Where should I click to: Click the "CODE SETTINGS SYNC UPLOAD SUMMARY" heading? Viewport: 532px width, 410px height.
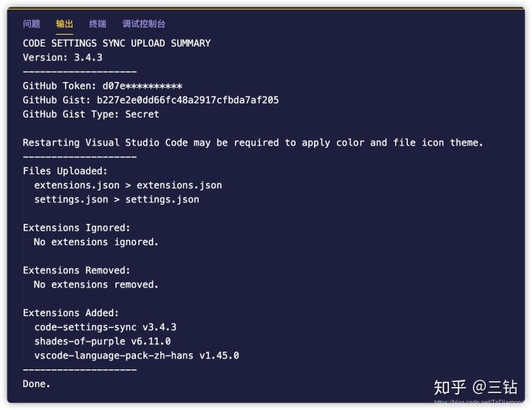coord(117,43)
